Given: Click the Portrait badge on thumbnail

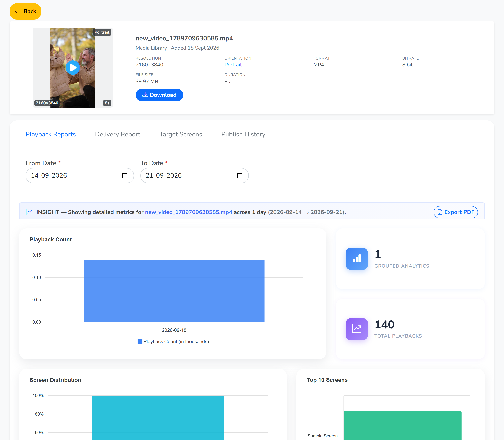Looking at the screenshot, I should 102,32.
